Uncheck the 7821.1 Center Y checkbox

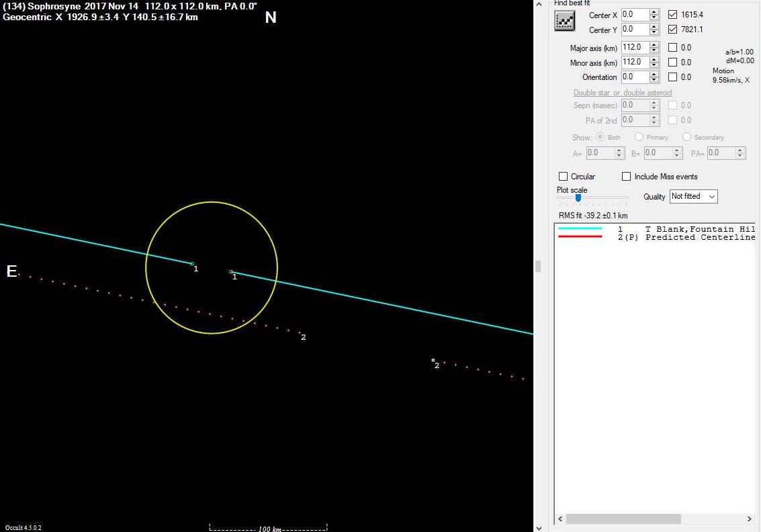pos(672,29)
